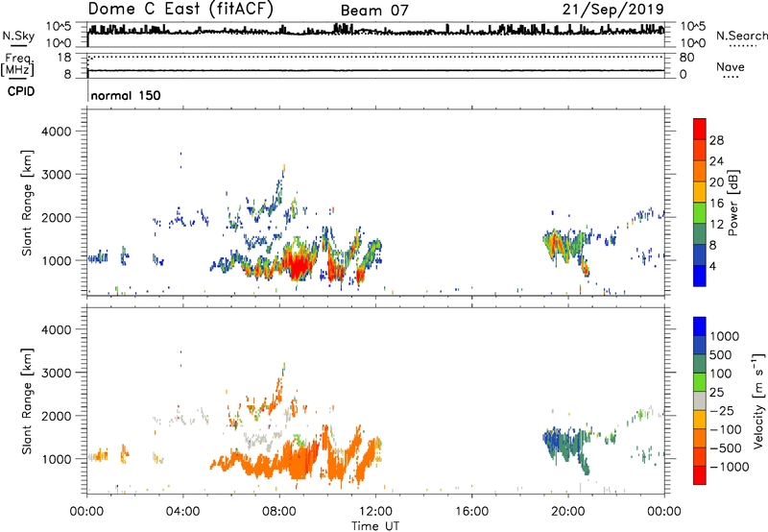Viewport: 768px width, 532px height.
Task: Click the red high-power echo patch near 08:30
Action: tap(299, 264)
